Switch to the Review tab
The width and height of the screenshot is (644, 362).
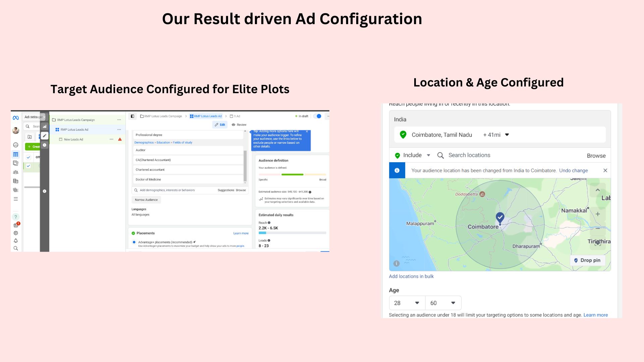(239, 125)
